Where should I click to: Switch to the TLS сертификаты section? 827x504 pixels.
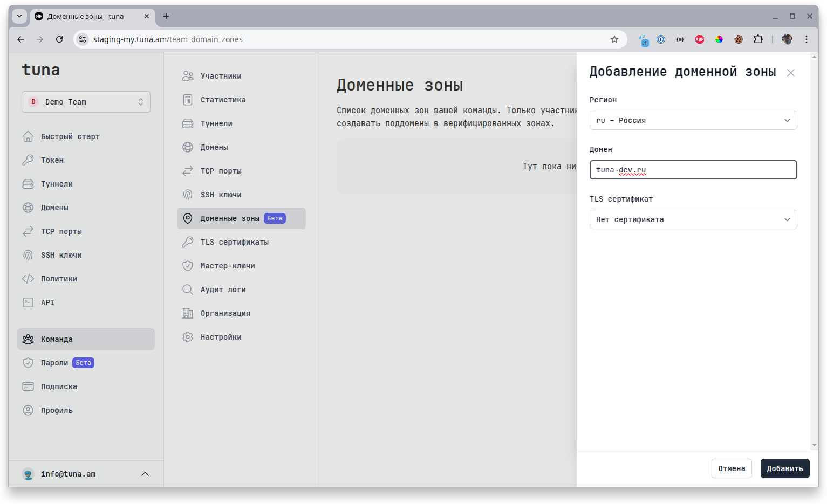[x=235, y=242]
